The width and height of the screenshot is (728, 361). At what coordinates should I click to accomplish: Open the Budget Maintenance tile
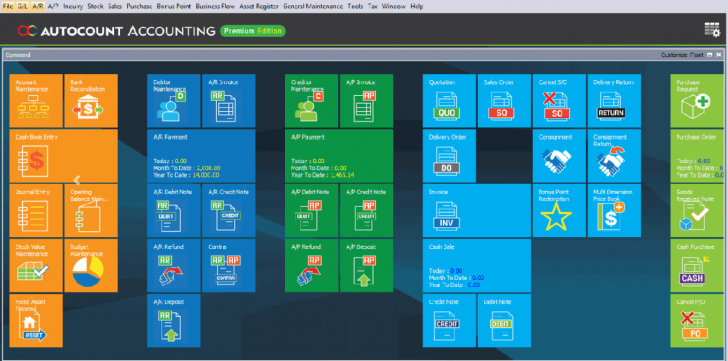(x=91, y=265)
